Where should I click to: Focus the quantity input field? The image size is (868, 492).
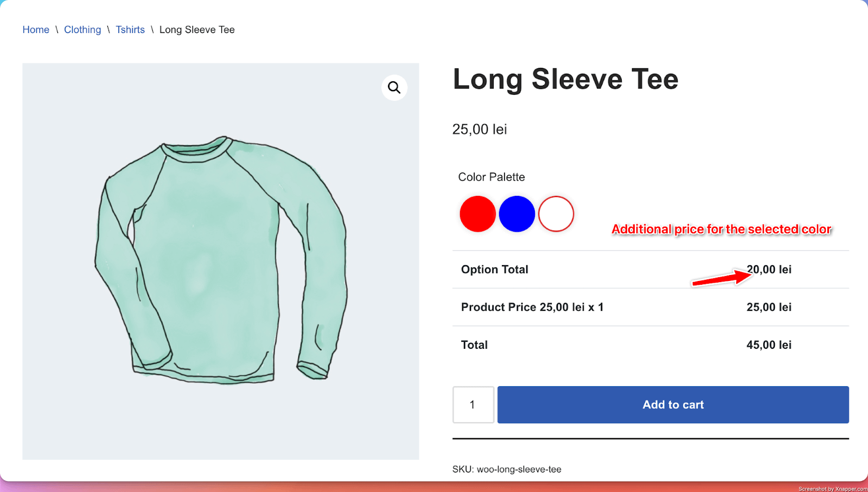pos(473,405)
